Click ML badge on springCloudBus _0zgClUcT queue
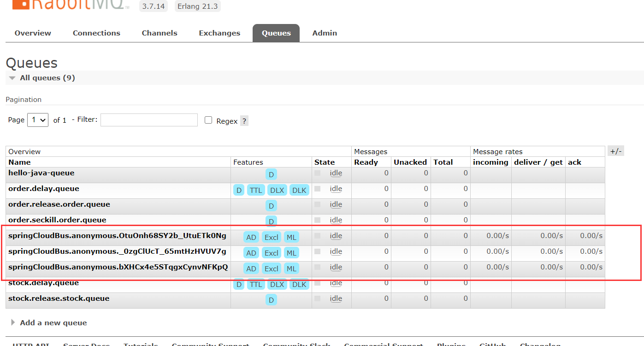 (x=291, y=253)
